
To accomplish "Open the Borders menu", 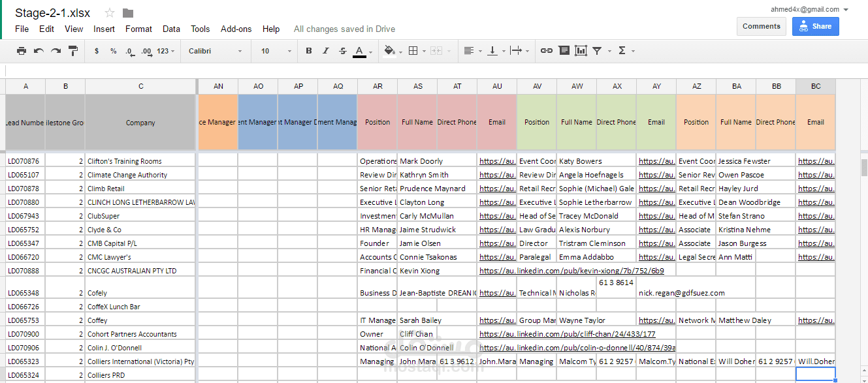I will coord(415,51).
